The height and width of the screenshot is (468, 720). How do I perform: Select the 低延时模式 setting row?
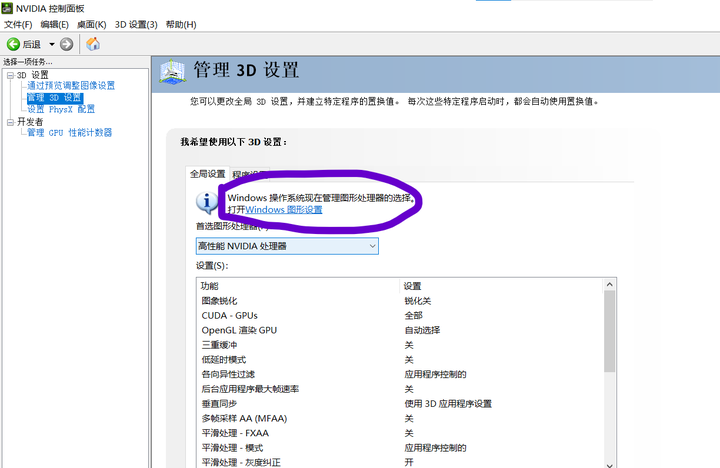(399, 360)
